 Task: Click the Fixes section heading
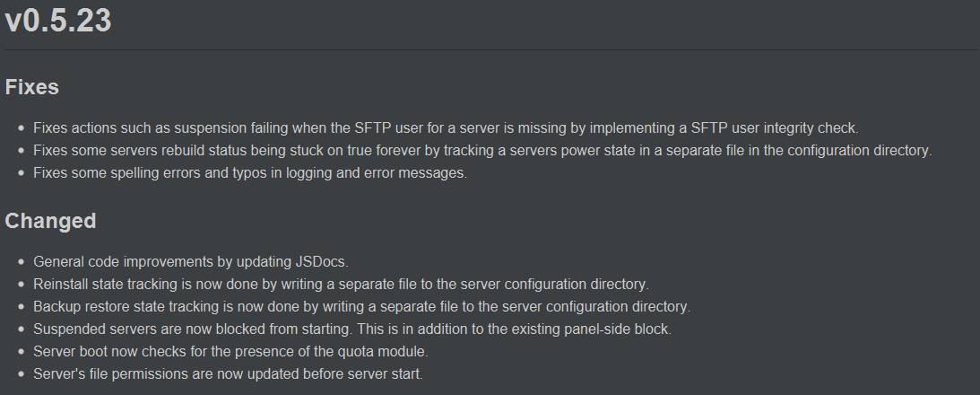[x=32, y=87]
